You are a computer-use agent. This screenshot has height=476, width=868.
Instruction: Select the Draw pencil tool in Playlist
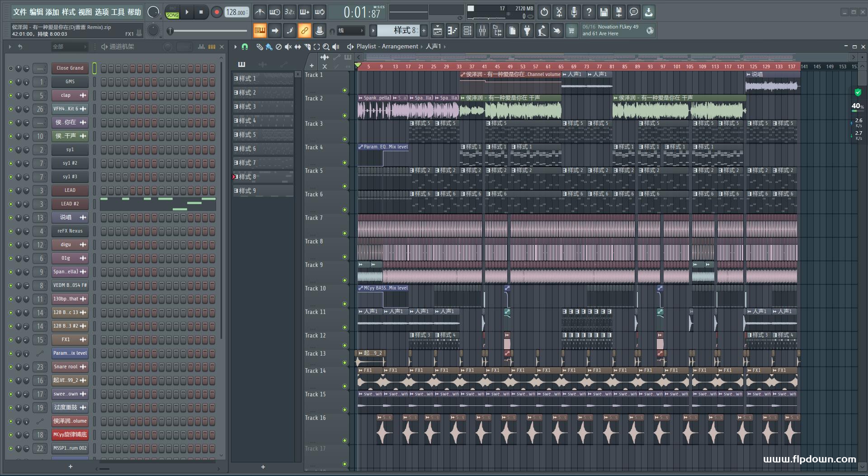pos(259,47)
